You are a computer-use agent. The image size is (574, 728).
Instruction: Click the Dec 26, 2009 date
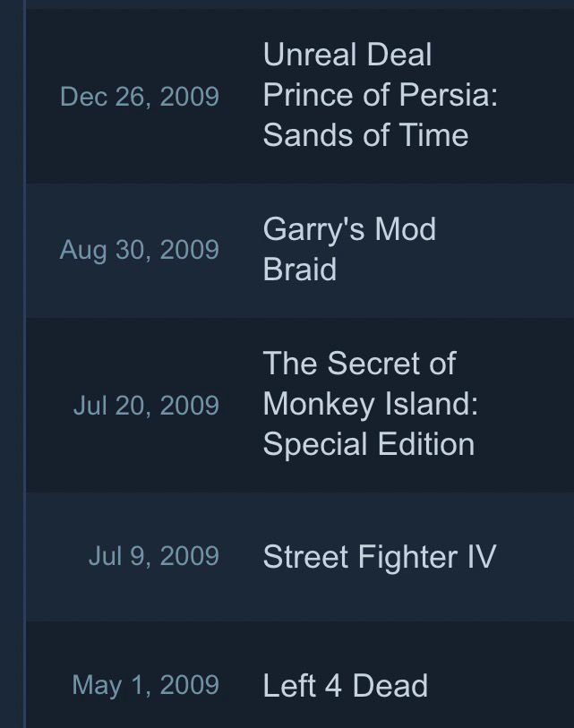pyautogui.click(x=140, y=97)
